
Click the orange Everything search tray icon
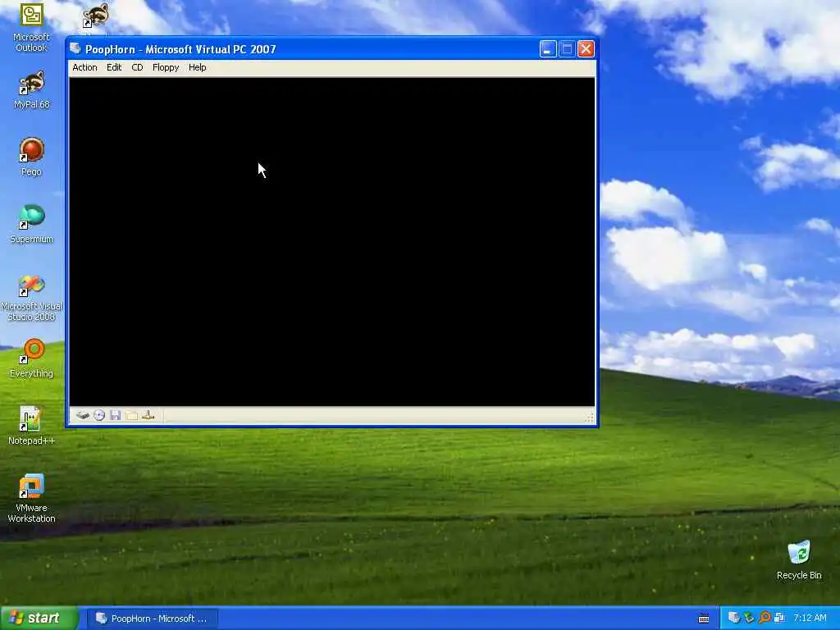tap(765, 619)
